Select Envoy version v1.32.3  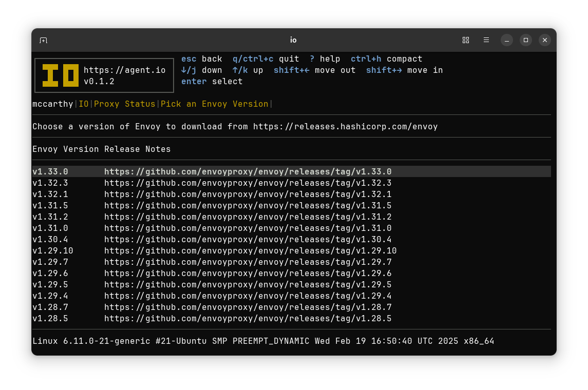[50, 183]
